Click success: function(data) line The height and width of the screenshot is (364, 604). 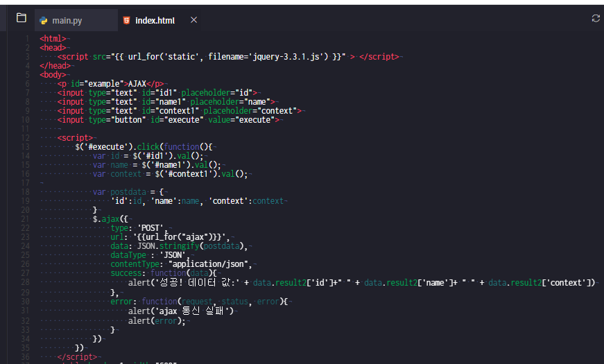click(x=164, y=273)
